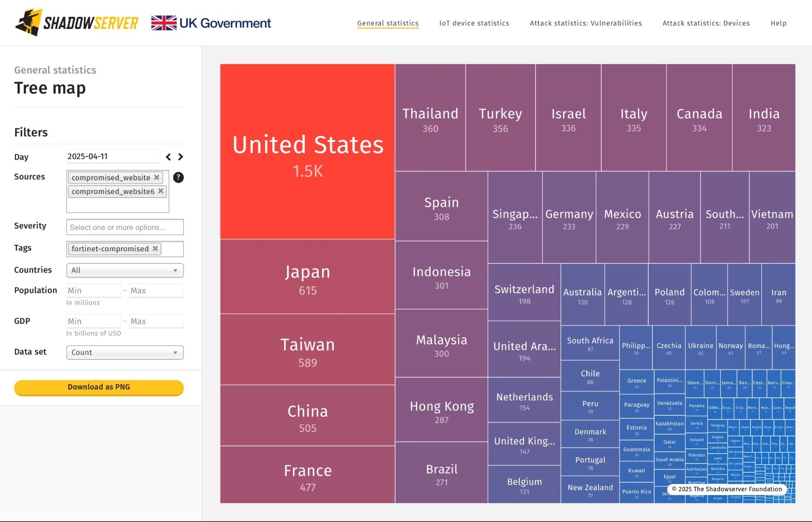Select the Thailand treemap tile
Viewport: 812px width, 522px height.
click(430, 118)
